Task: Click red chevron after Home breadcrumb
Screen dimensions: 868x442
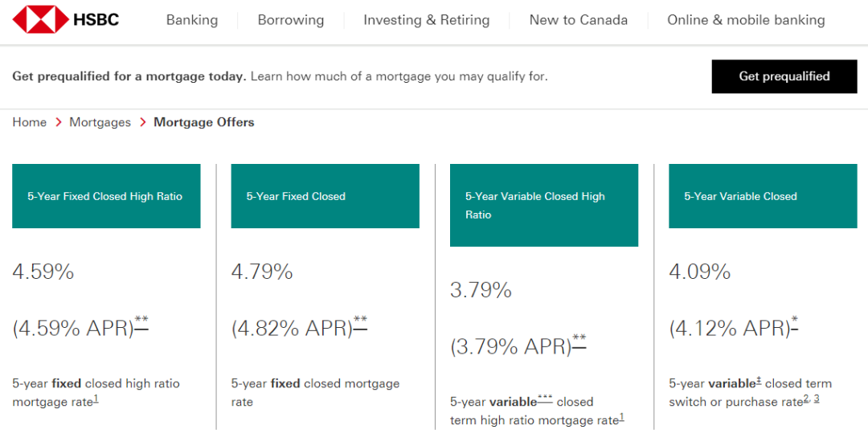Action: (58, 122)
